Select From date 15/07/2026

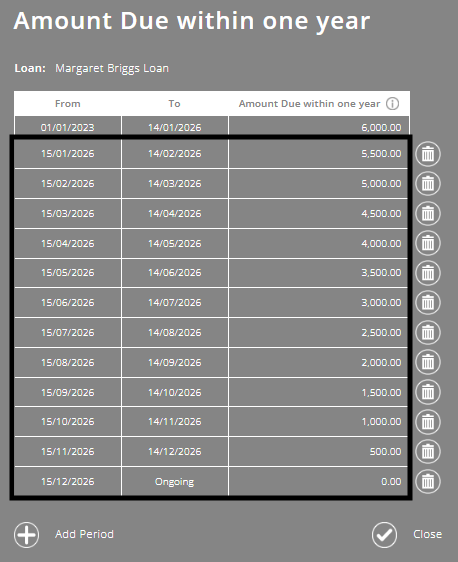point(68,333)
